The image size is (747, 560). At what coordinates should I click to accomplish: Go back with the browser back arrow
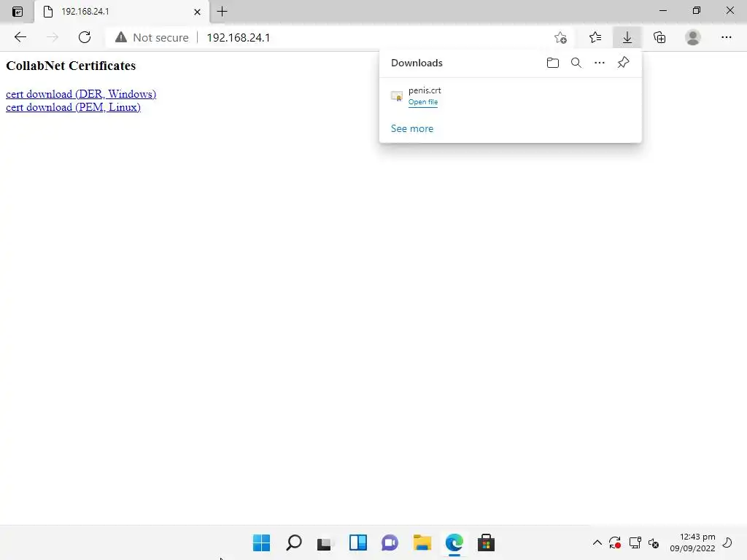pos(20,37)
